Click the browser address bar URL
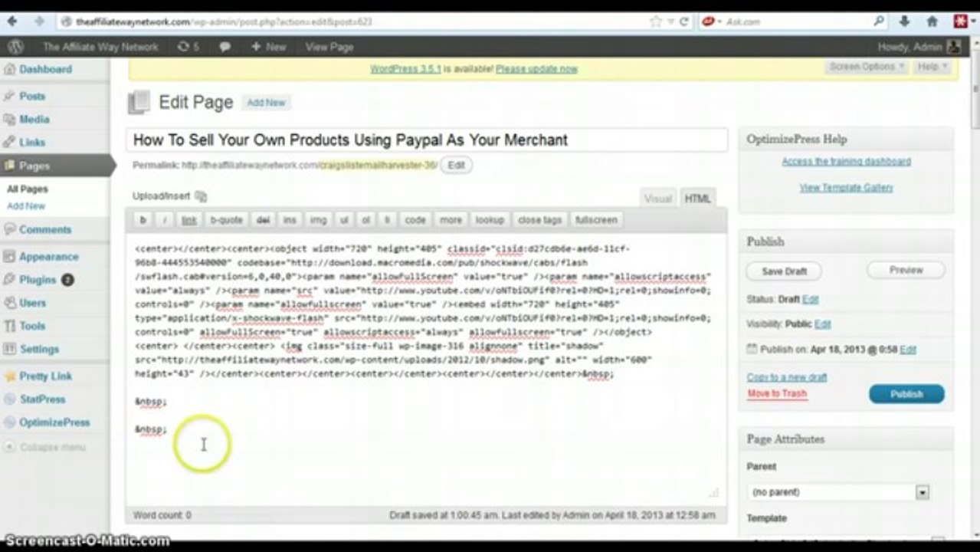 pos(224,21)
